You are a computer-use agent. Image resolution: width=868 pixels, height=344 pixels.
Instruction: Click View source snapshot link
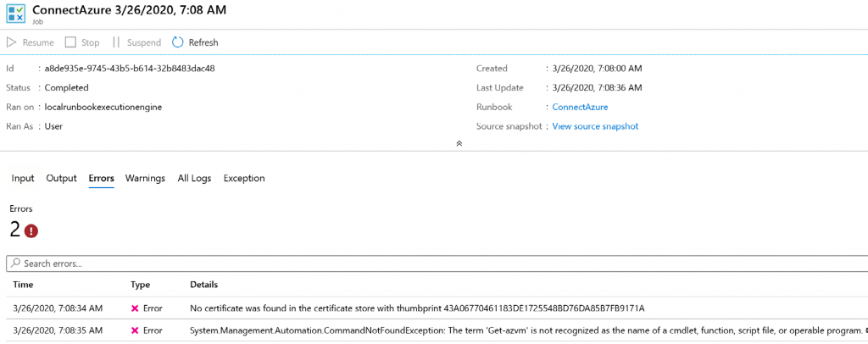(x=595, y=126)
